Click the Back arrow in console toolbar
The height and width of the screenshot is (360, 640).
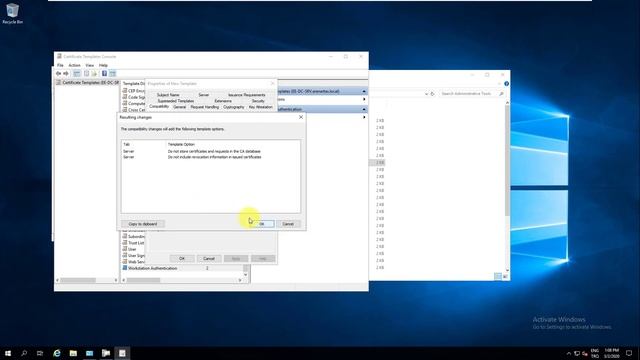point(58,73)
